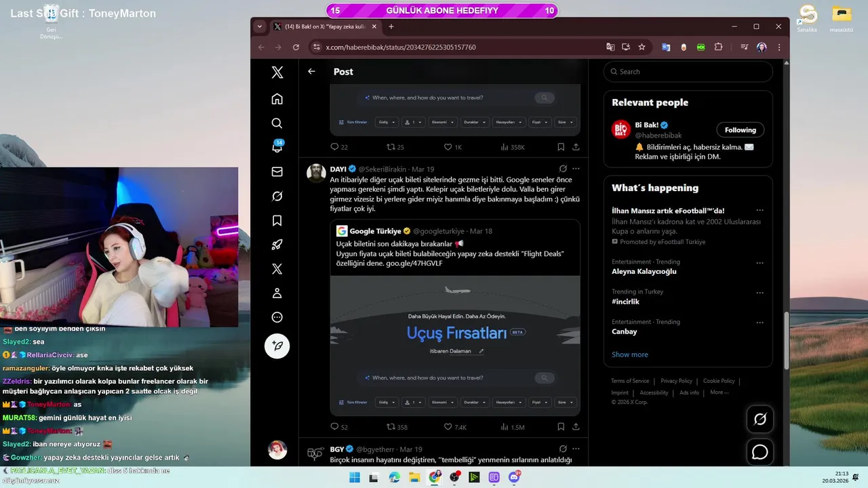The image size is (868, 488).
Task: Open Accessibility footer link
Action: point(654,392)
